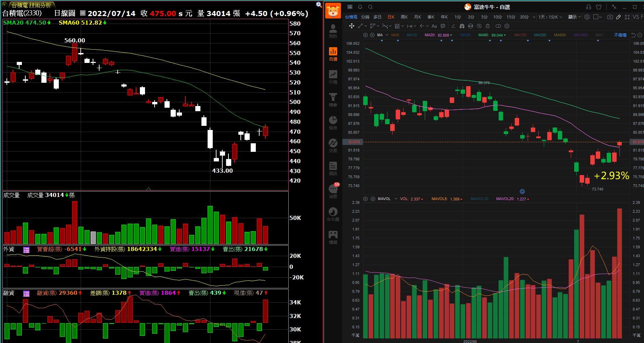Open the 資訊 news sidebar item
The height and width of the screenshot is (343, 644).
(333, 169)
